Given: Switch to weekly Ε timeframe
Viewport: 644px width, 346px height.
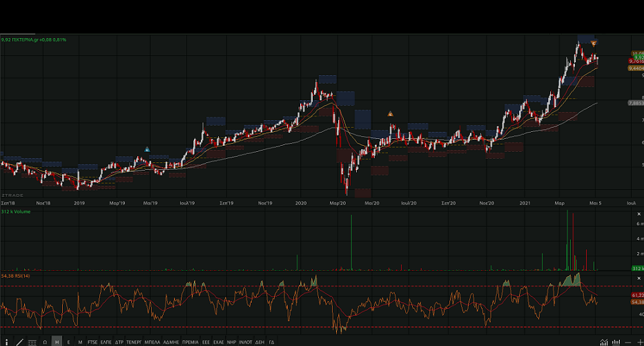Looking at the screenshot, I should pyautogui.click(x=68, y=342).
